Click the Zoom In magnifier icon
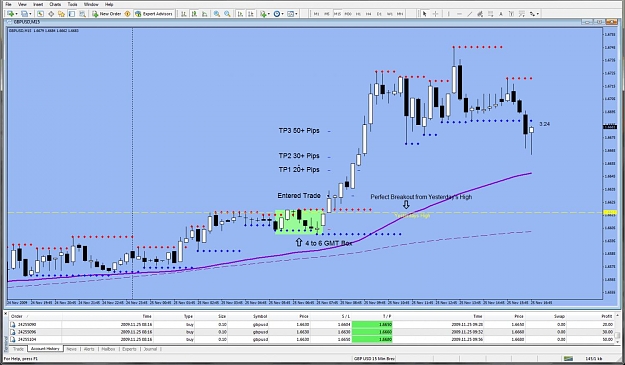The height and width of the screenshot is (365, 625). click(x=216, y=14)
